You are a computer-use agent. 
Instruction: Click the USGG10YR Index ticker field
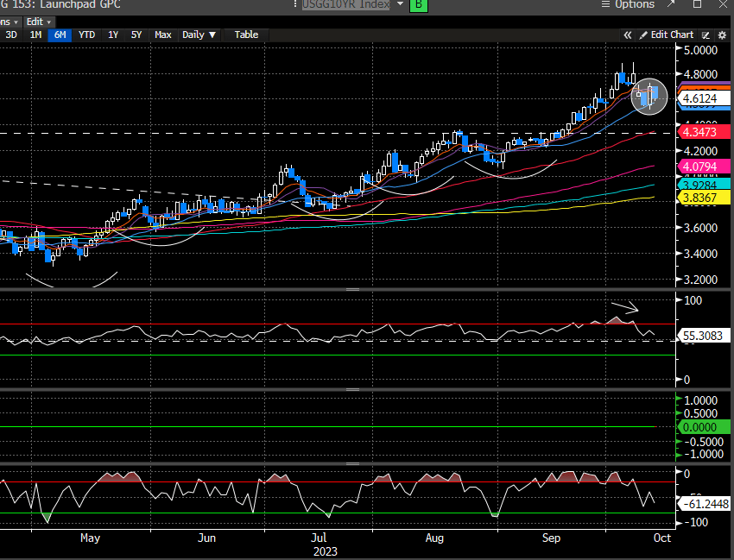[345, 5]
